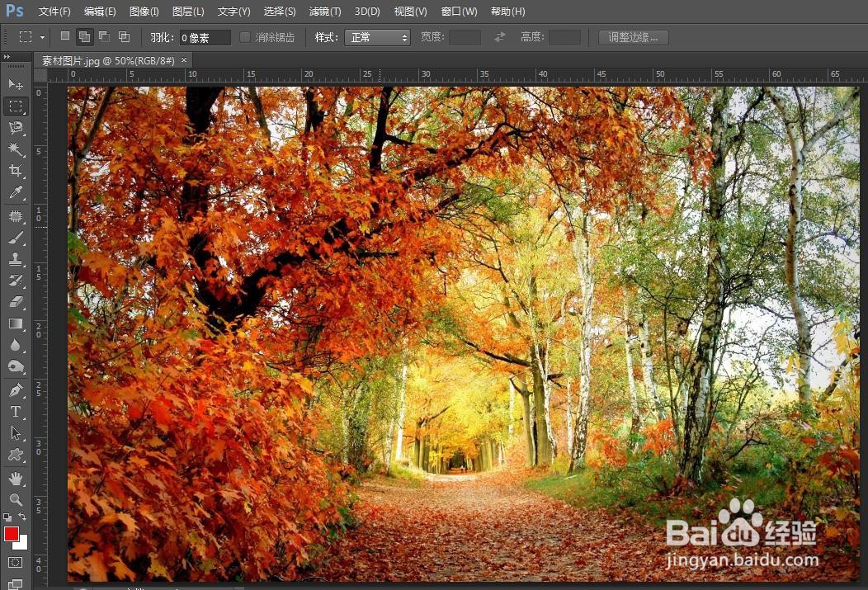Select the Zoom tool
Image resolution: width=868 pixels, height=590 pixels.
16,499
